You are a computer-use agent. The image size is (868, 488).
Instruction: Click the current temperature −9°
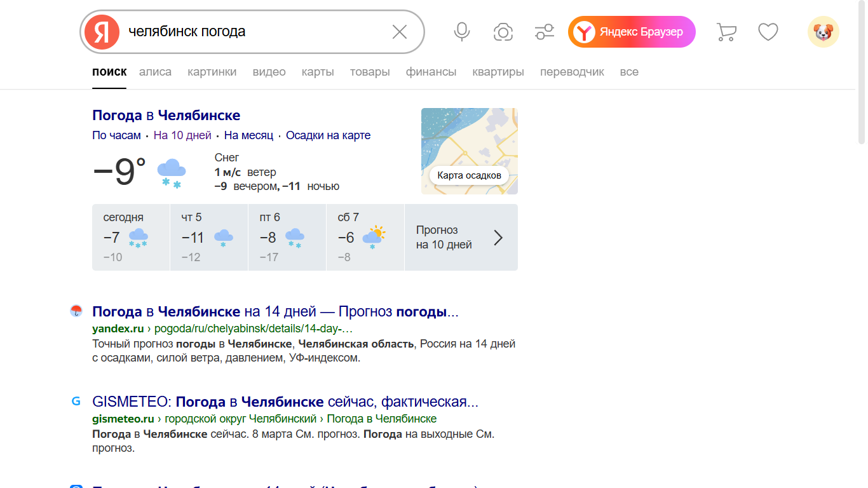click(119, 172)
